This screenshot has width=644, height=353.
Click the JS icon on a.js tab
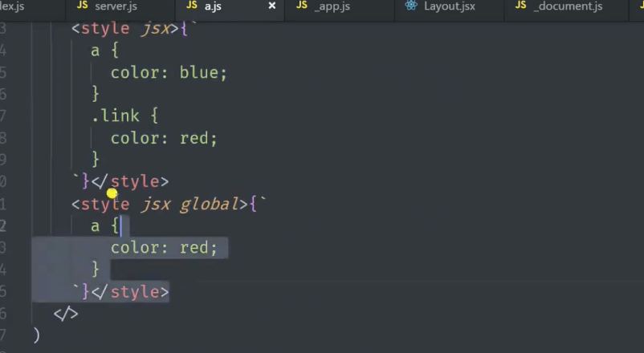click(x=192, y=6)
